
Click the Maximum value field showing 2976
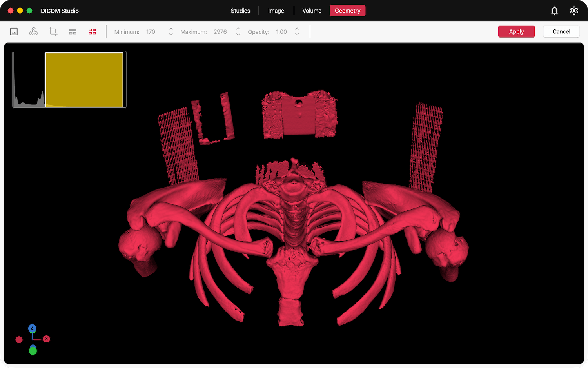click(x=220, y=32)
